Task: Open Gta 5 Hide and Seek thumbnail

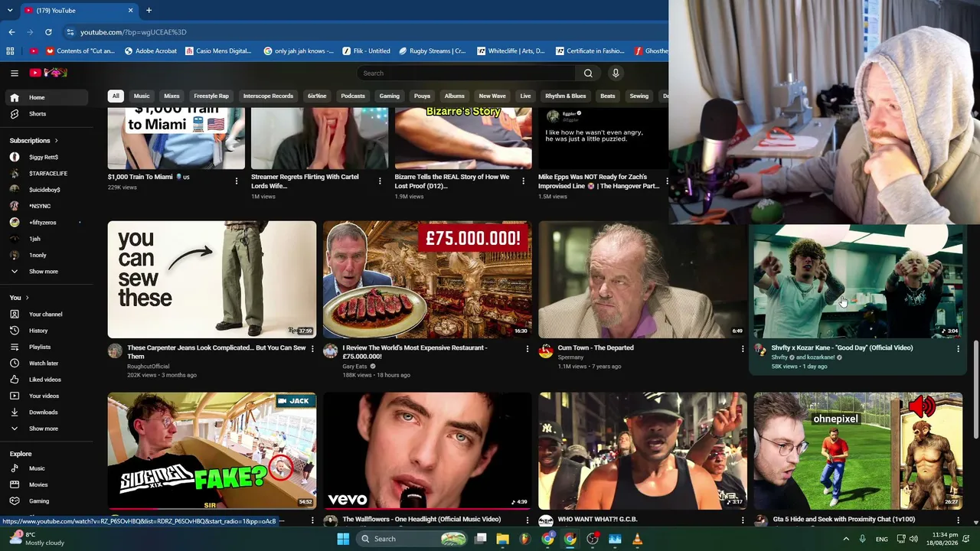Action: tap(858, 451)
